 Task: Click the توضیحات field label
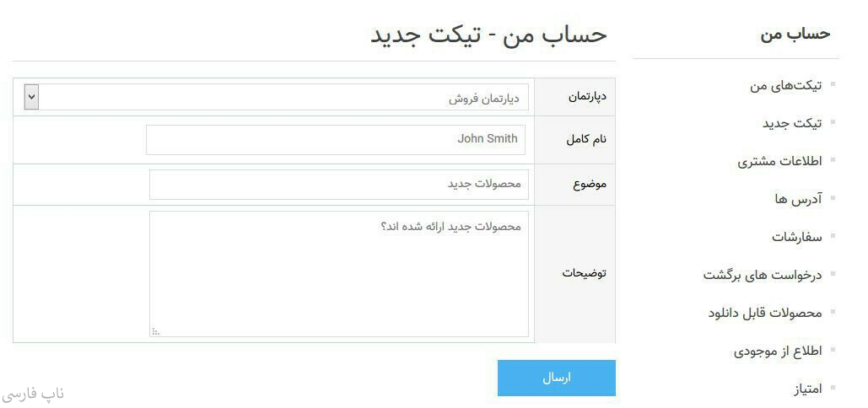[585, 274]
